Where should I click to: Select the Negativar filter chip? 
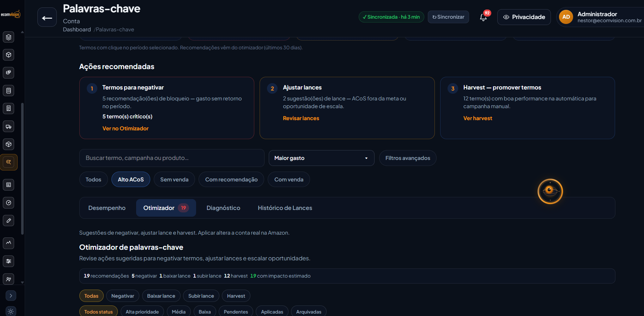coord(123,296)
